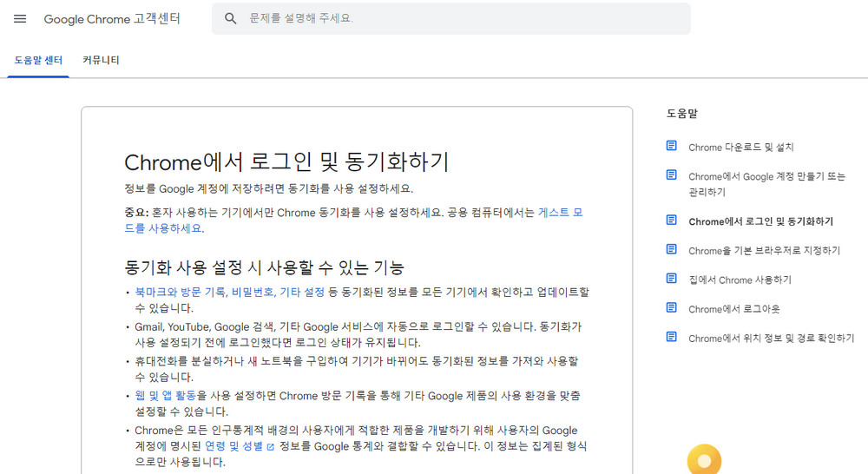868x474 pixels.
Task: Open 북마크와 방문 기록, 비밀번호, 기타 설정 link
Action: [230, 292]
